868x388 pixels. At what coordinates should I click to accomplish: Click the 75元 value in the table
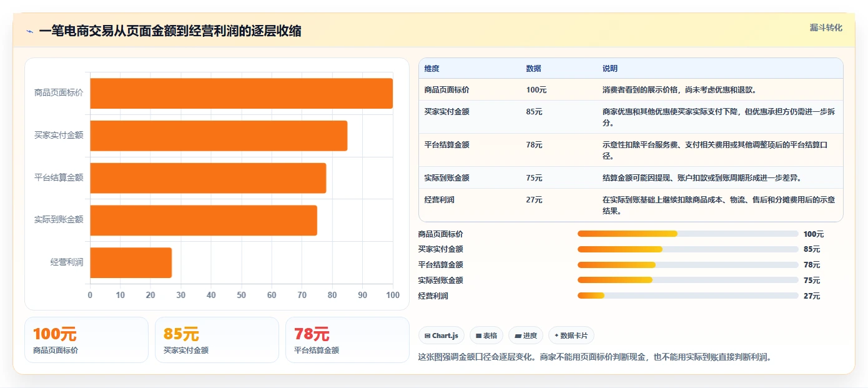coord(534,178)
